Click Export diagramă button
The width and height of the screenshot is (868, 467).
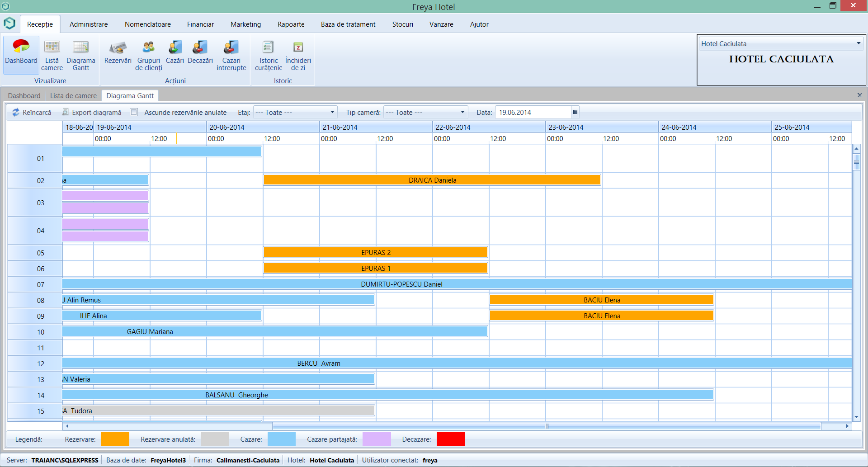click(x=92, y=112)
